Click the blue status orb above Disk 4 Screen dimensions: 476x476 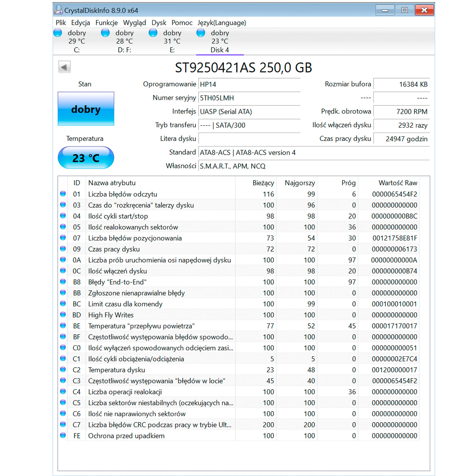201,33
